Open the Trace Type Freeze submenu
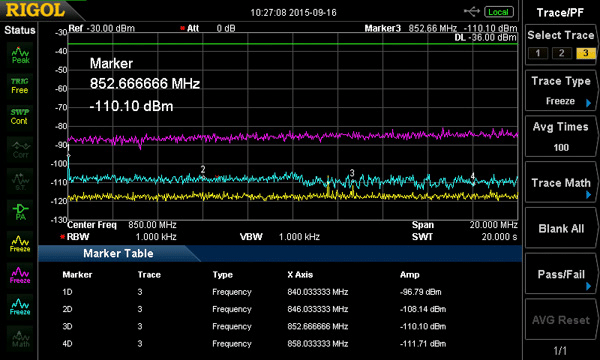The height and width of the screenshot is (360, 600). tap(561, 91)
